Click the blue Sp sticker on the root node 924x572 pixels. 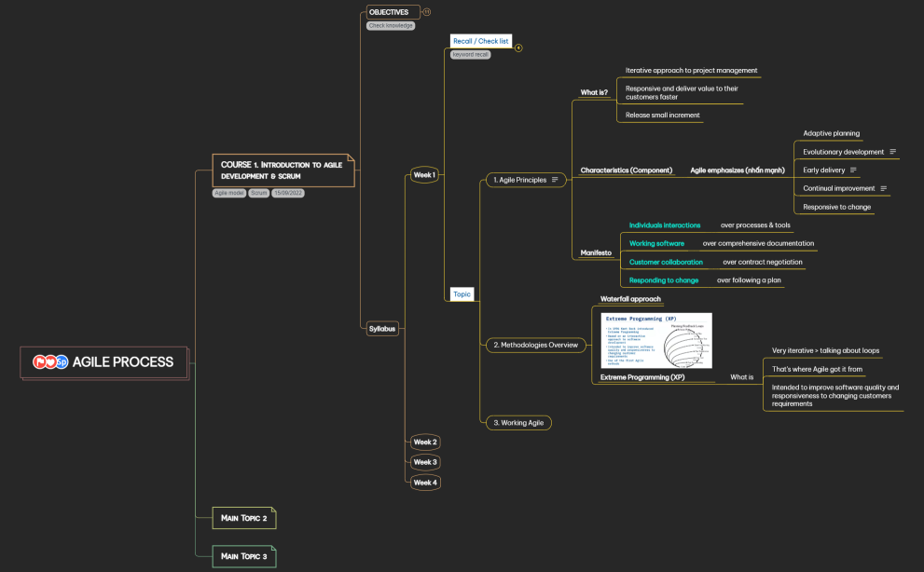click(x=62, y=362)
